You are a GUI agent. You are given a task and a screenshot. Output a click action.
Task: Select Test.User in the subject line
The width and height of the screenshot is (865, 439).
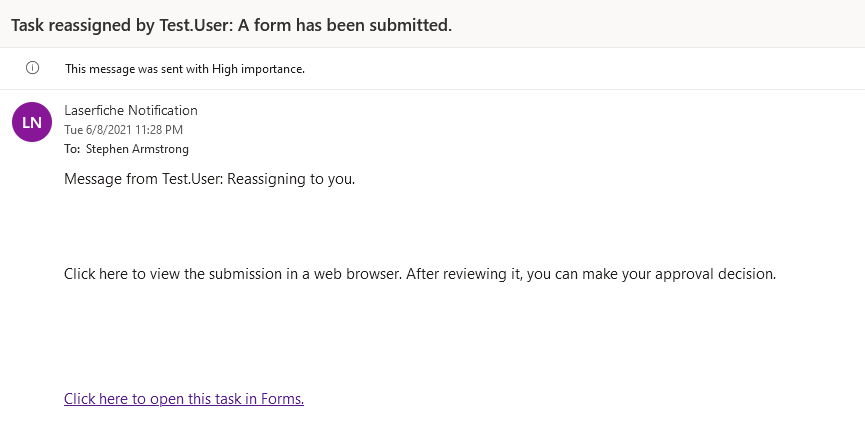196,25
